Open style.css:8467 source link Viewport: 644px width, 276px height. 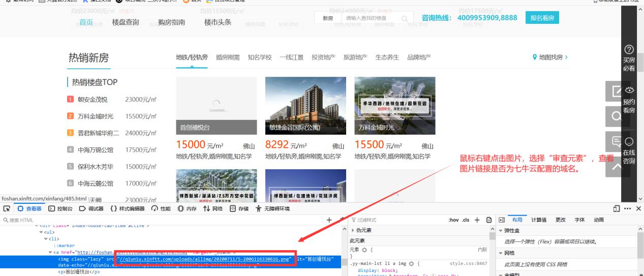(468, 263)
